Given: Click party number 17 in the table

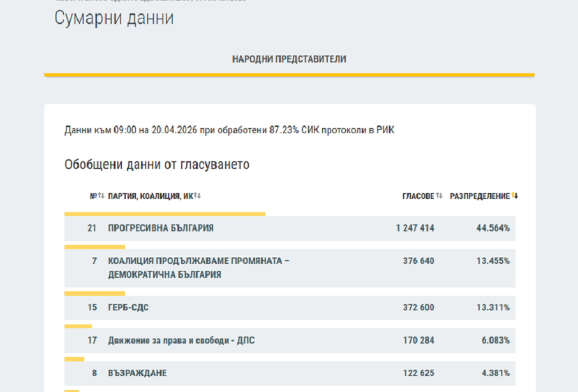Looking at the screenshot, I should pyautogui.click(x=93, y=340).
